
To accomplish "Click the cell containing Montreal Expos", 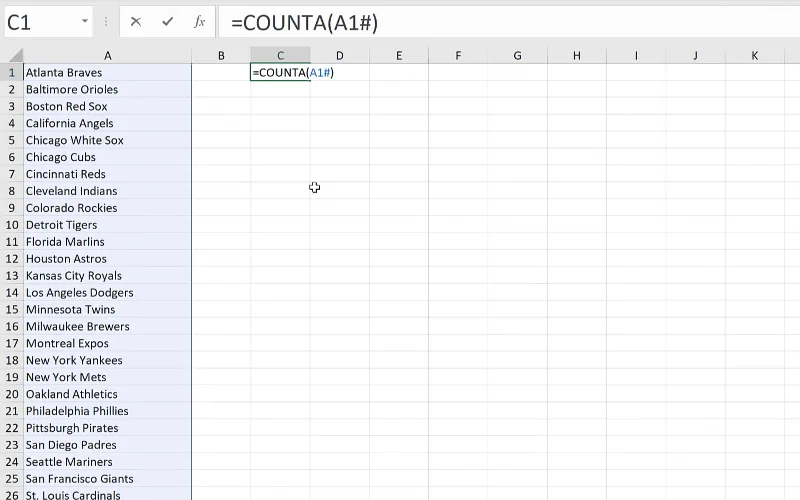I will 108,343.
